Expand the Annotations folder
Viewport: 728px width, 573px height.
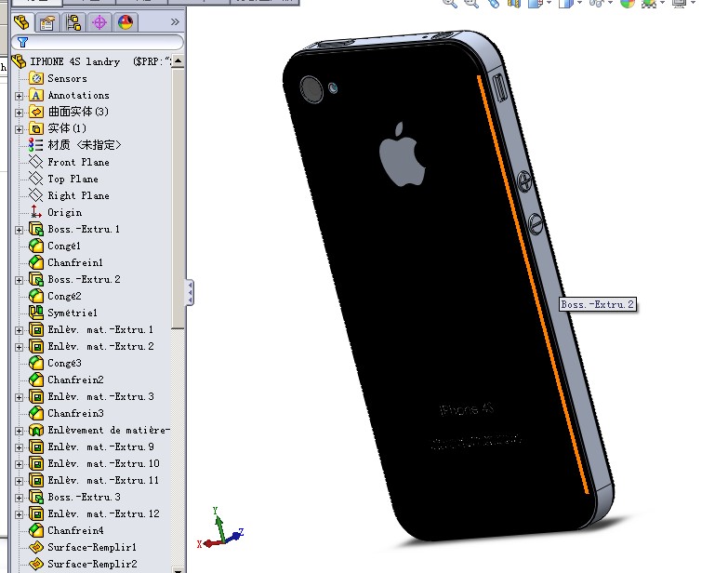click(x=19, y=96)
